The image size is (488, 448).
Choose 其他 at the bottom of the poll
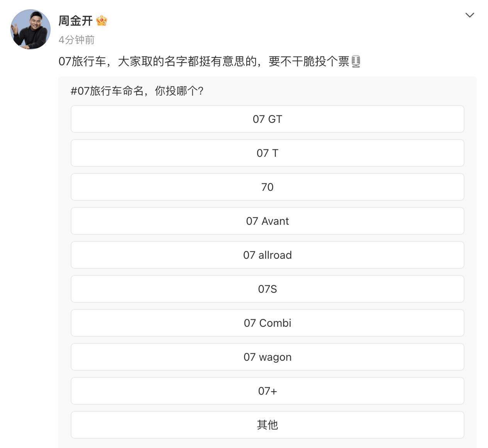pos(267,425)
